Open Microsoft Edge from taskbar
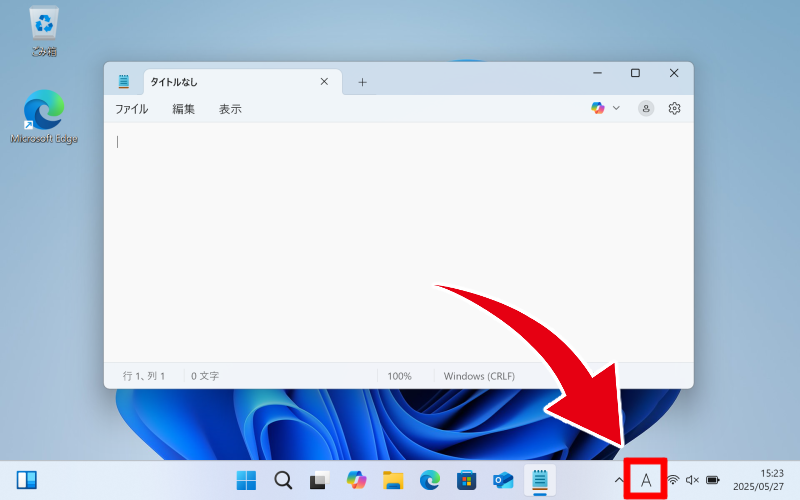Image resolution: width=800 pixels, height=500 pixels. (x=430, y=480)
